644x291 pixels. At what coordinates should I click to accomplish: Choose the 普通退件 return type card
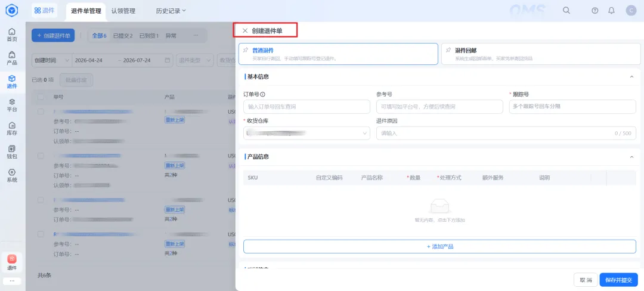(x=338, y=54)
